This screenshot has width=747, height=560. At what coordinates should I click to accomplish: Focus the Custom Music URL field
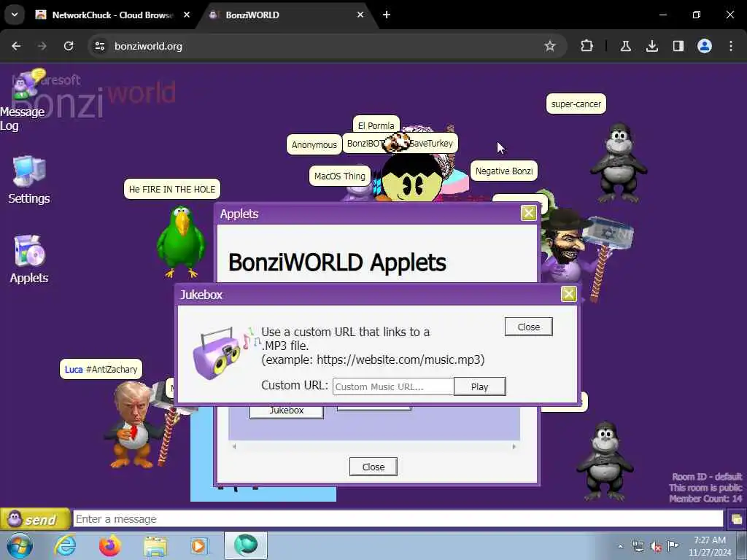393,386
